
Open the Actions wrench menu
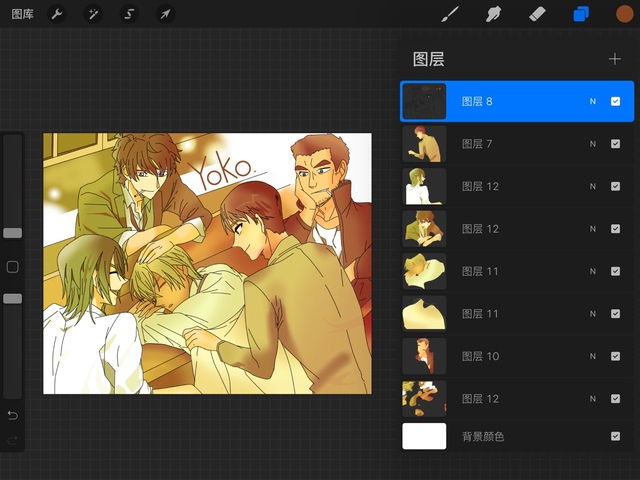tap(57, 14)
